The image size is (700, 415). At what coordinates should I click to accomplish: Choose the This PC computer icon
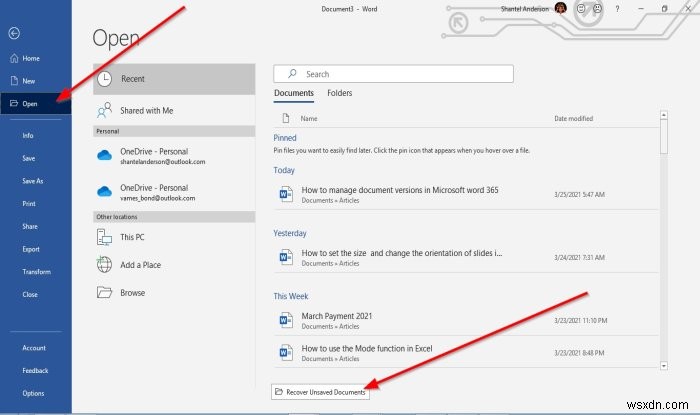104,237
